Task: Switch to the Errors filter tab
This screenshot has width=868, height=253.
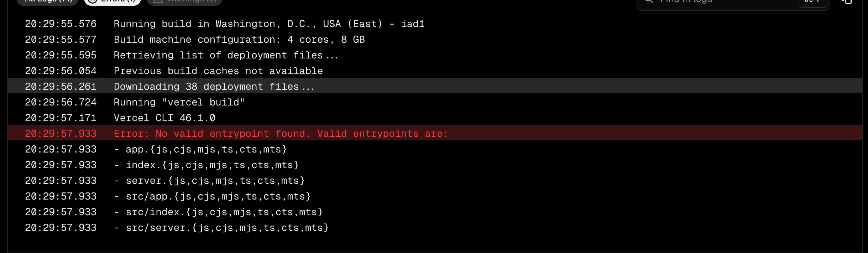Action: click(113, 1)
